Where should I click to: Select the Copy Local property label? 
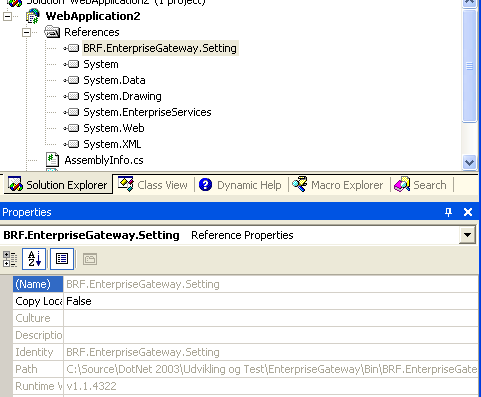pyautogui.click(x=38, y=301)
